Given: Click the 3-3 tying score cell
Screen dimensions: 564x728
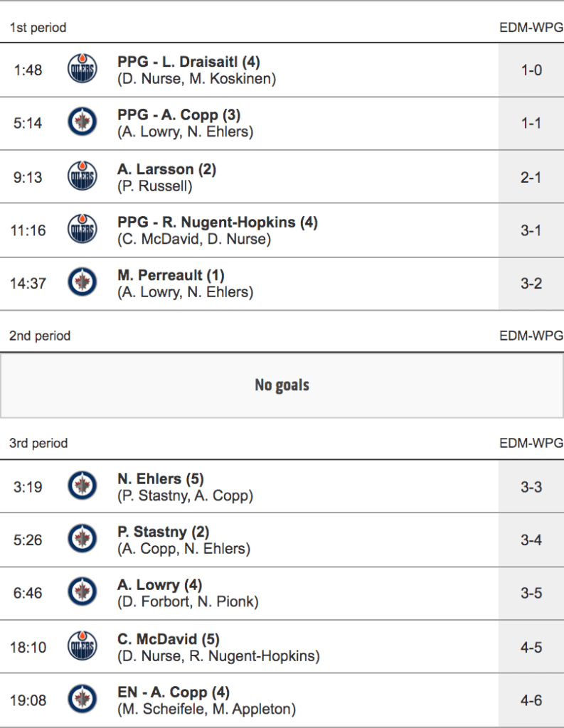Looking at the screenshot, I should [531, 487].
